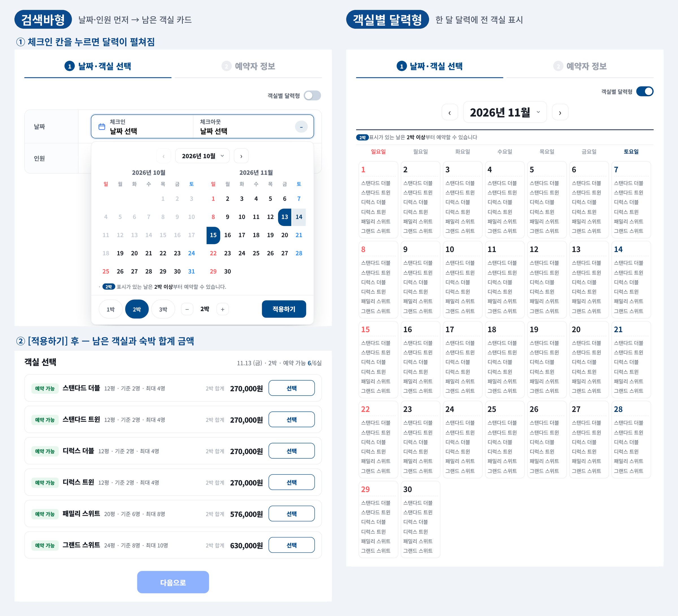Pick November 13 in the date picker
This screenshot has height=616, width=678.
[284, 217]
